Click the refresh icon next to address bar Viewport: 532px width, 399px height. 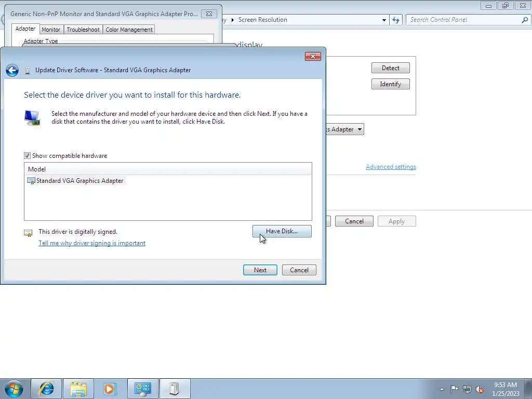[x=396, y=20]
